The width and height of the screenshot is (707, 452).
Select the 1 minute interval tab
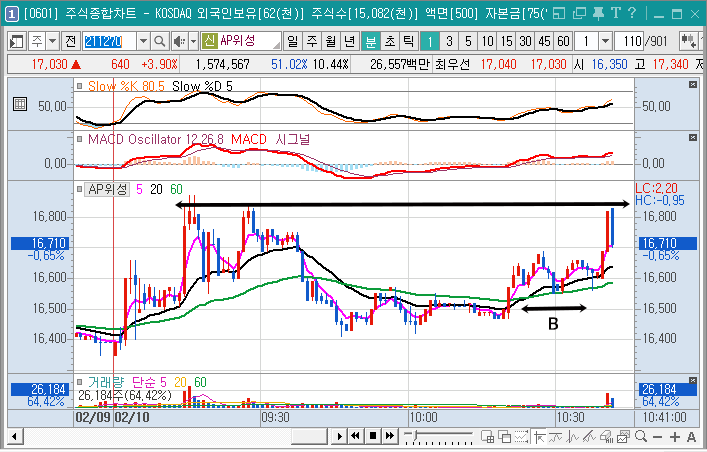[x=430, y=42]
